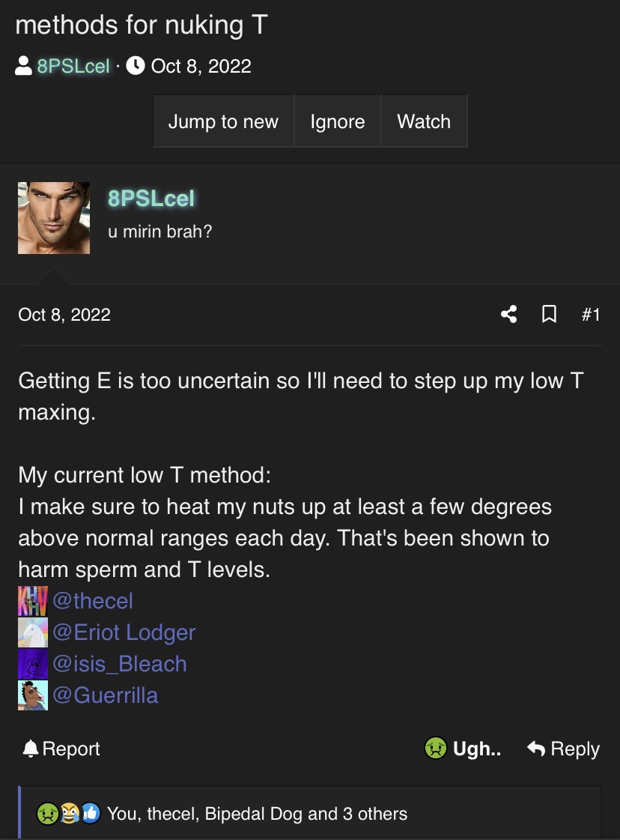Bookmark this post with the bookmark icon
This screenshot has width=620, height=840.
tap(549, 314)
